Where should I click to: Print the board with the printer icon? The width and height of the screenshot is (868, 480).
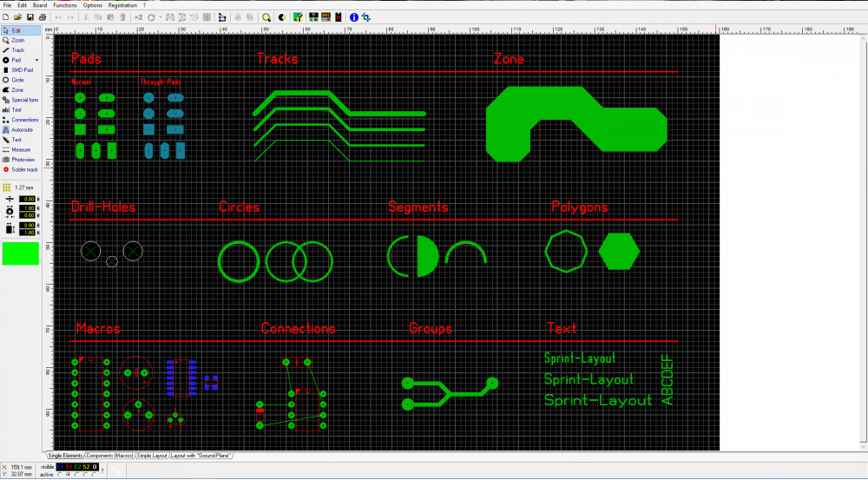[x=42, y=17]
